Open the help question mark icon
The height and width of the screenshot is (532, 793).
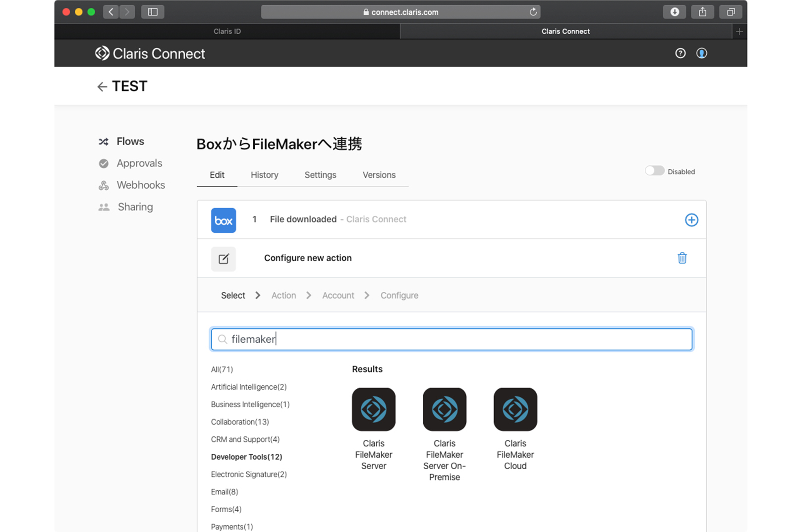(x=680, y=53)
